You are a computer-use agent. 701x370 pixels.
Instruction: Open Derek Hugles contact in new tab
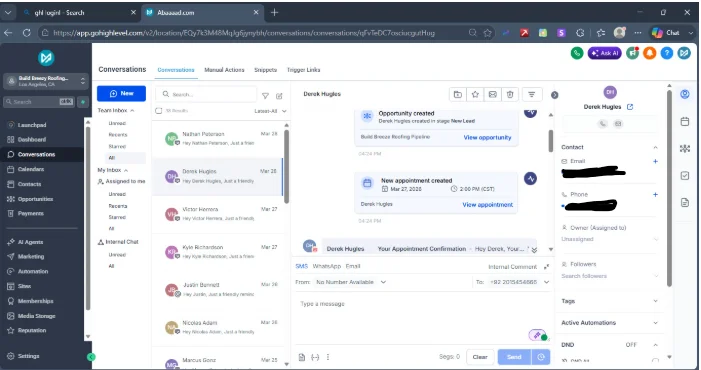(x=630, y=107)
